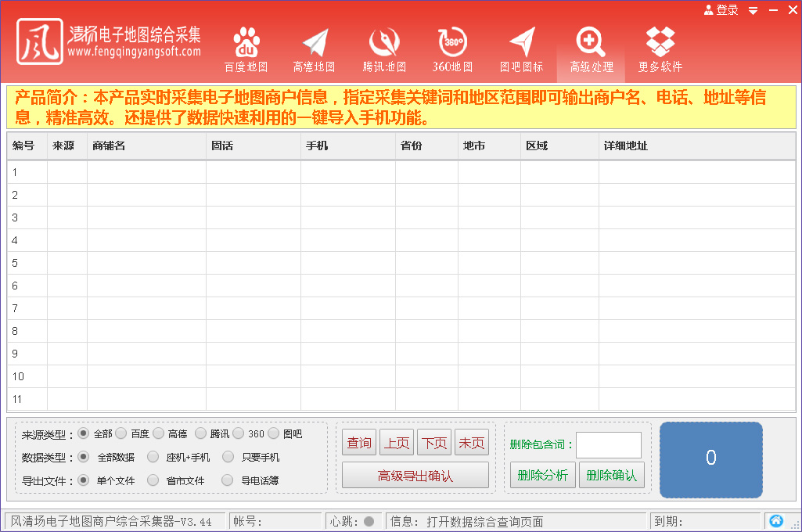The image size is (802, 532).
Task: Open the 图吧图标 navigation icon
Action: (521, 43)
